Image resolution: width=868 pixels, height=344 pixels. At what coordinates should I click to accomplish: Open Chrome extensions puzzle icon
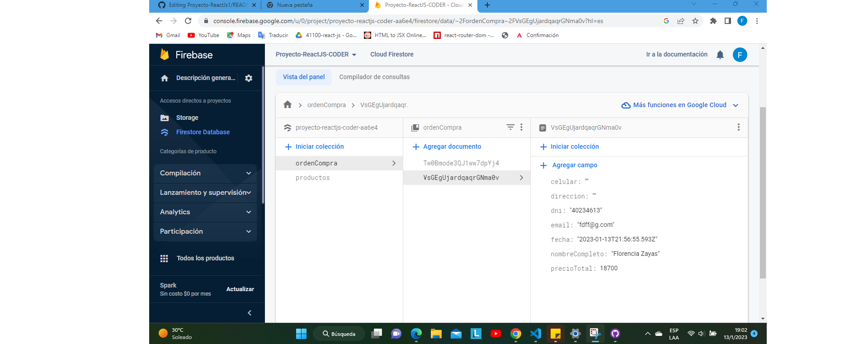click(713, 21)
